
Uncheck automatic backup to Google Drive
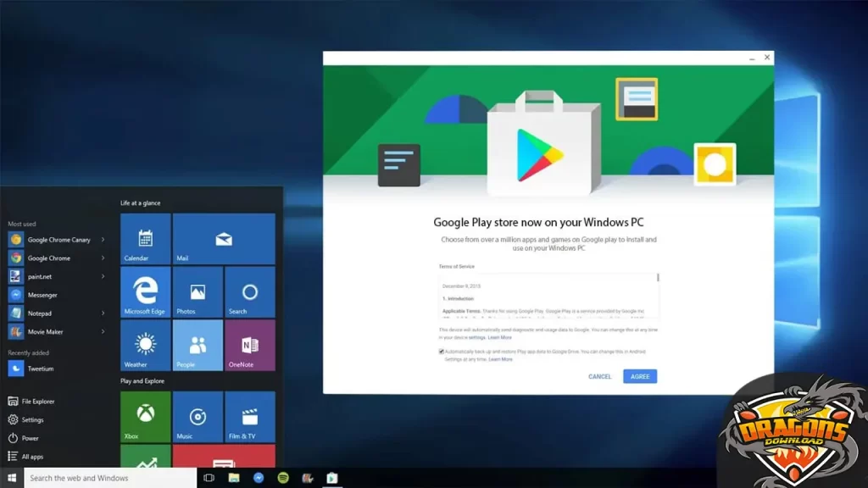(x=441, y=351)
